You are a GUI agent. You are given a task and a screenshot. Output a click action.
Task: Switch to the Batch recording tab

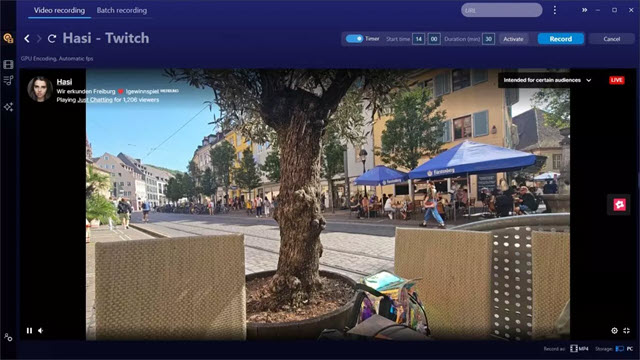tap(122, 10)
